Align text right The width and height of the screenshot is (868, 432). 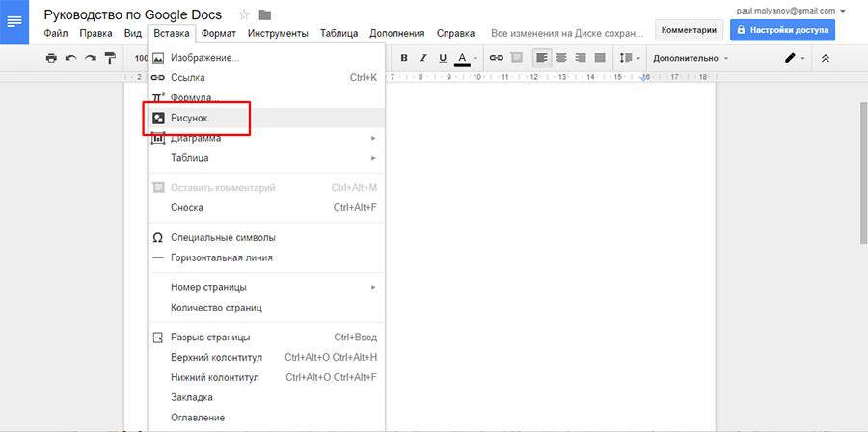pos(581,58)
